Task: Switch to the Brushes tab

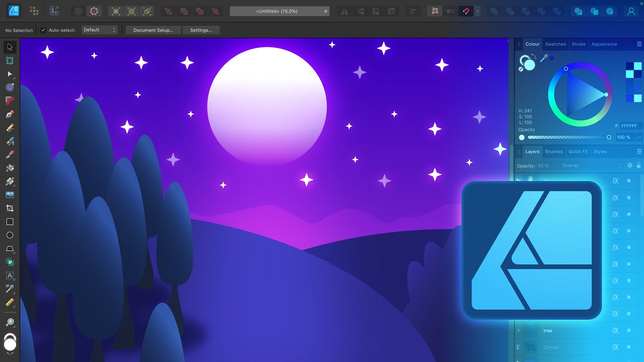Action: [553, 151]
